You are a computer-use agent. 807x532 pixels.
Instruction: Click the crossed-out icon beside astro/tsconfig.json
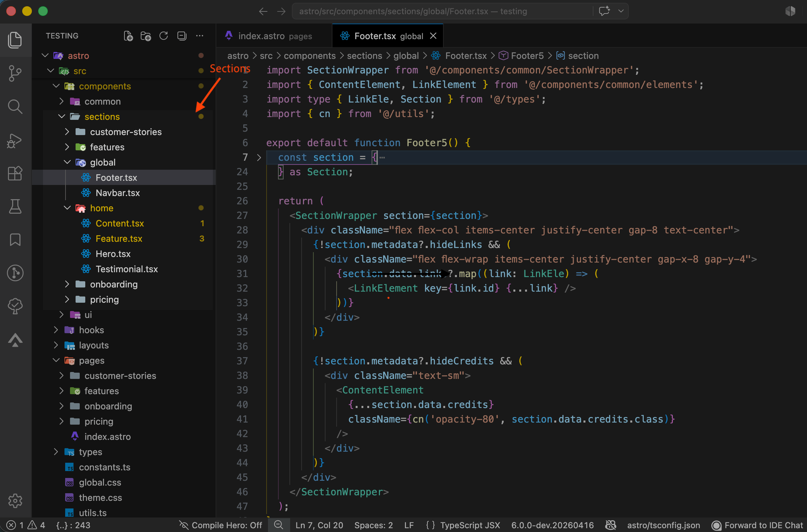tap(610, 525)
